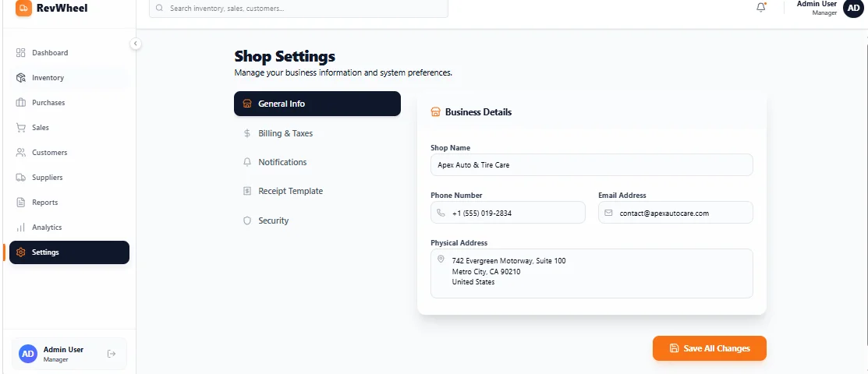Click the Sales cart icon
Image resolution: width=868 pixels, height=374 pixels.
21,127
